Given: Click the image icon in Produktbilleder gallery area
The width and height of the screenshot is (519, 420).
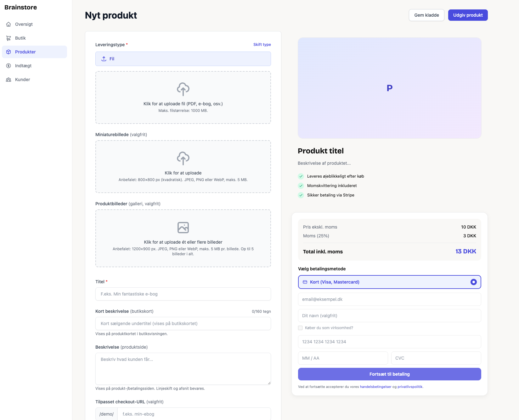Looking at the screenshot, I should 183,228.
